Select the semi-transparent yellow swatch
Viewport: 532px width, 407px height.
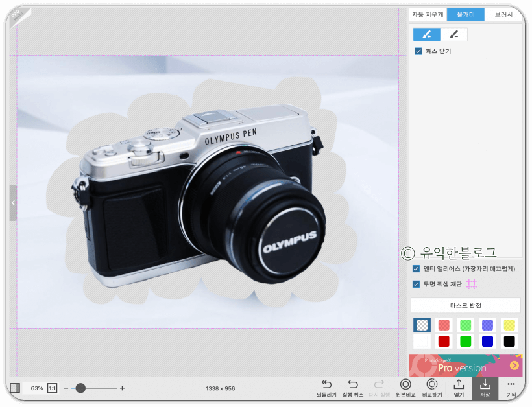[509, 325]
